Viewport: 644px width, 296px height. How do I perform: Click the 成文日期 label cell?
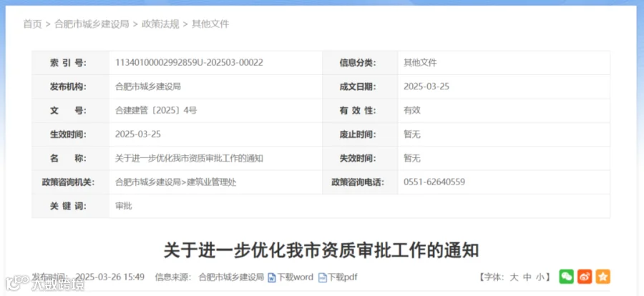click(x=360, y=87)
